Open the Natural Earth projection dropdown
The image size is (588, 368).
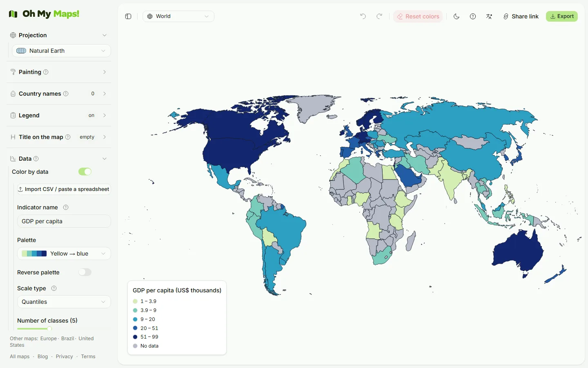[x=61, y=51]
